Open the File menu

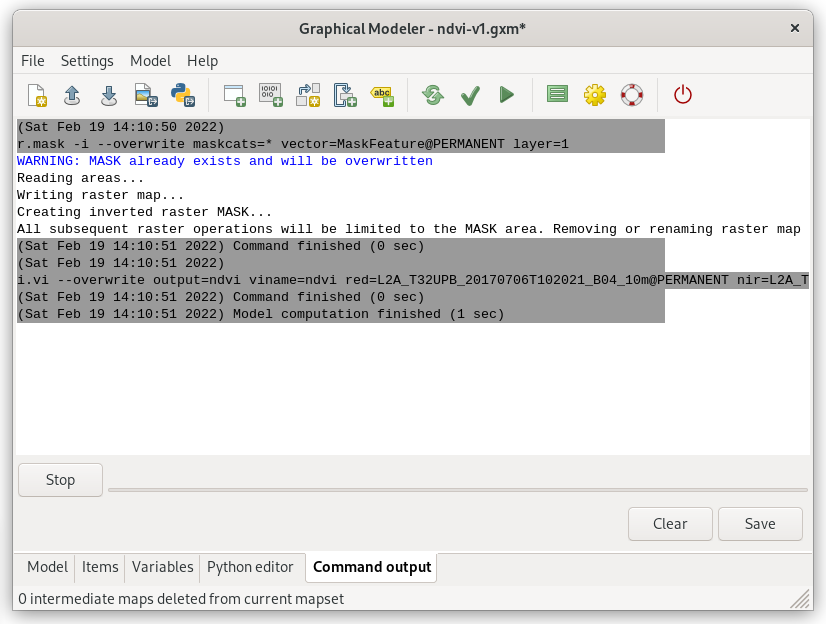pyautogui.click(x=33, y=61)
